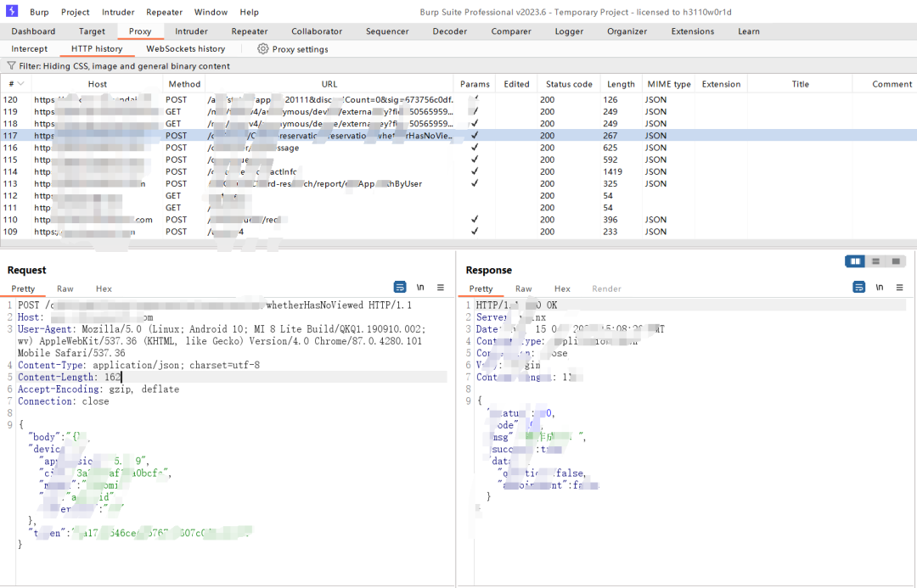The image size is (917, 588).
Task: Switch to the Collaborator tab
Action: (317, 31)
